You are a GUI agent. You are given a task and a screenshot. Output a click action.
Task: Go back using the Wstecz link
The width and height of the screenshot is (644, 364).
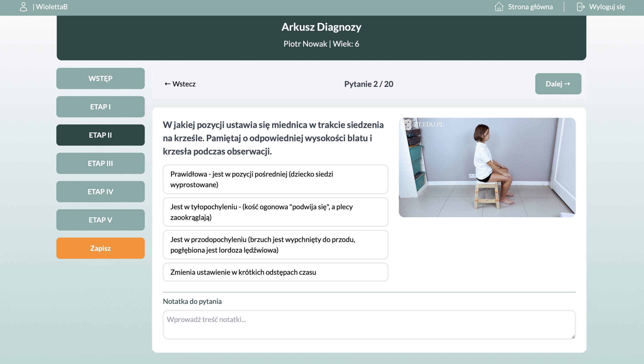[x=180, y=84]
